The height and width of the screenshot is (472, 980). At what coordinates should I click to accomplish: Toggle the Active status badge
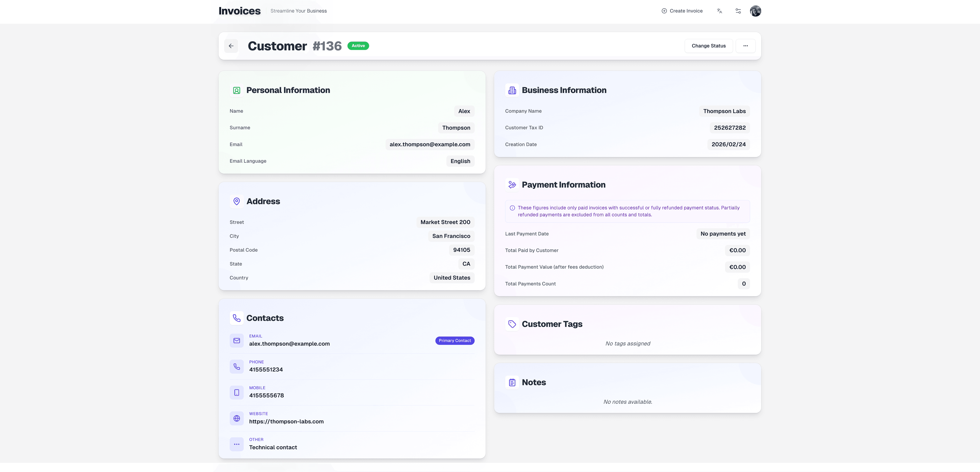(358, 46)
